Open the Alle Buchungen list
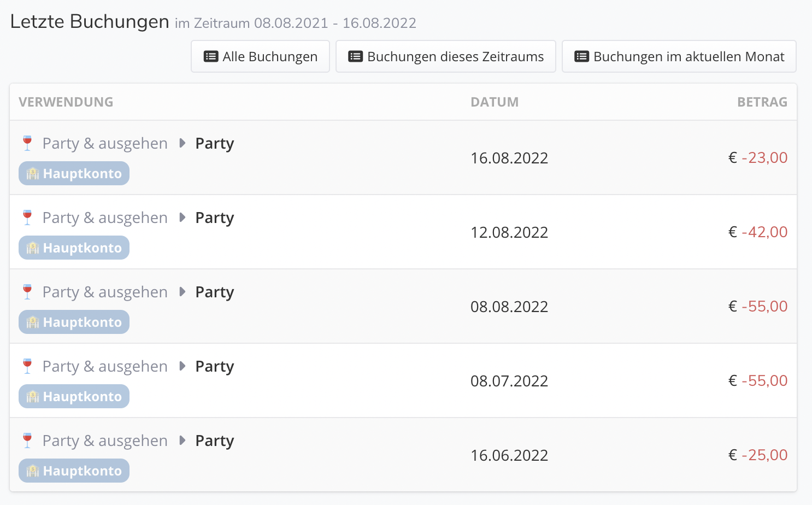Viewport: 812px width, 505px height. 260,56
